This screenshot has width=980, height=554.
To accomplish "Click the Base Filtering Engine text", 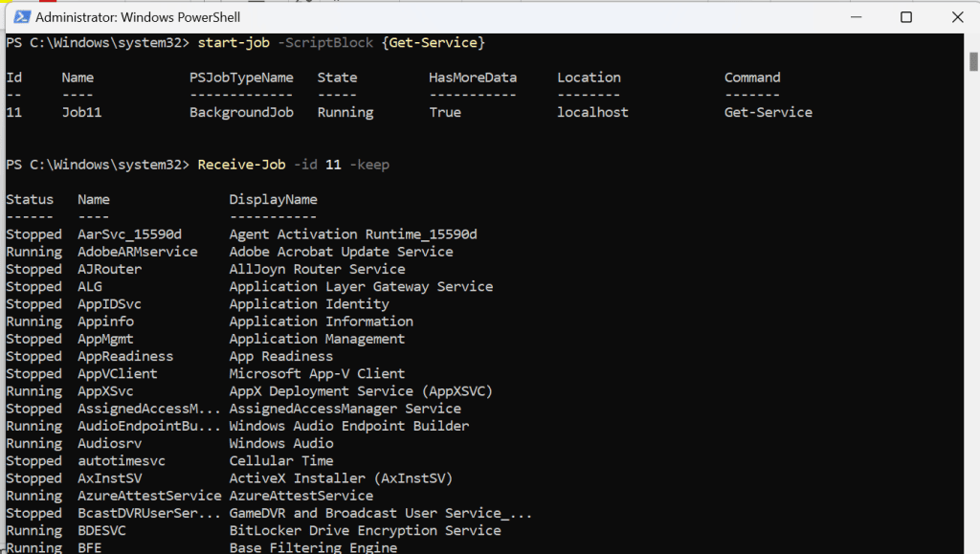I will [x=312, y=547].
